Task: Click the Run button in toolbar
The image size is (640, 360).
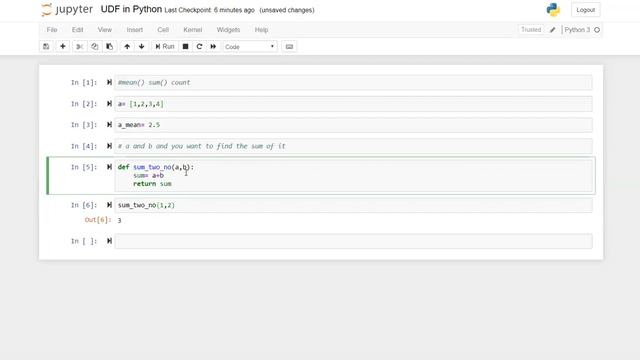Action: point(165,47)
